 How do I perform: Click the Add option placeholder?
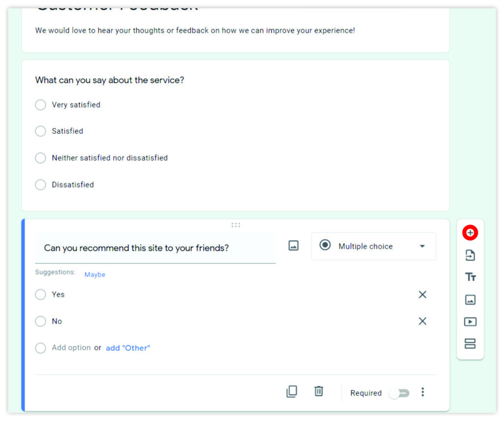click(71, 347)
